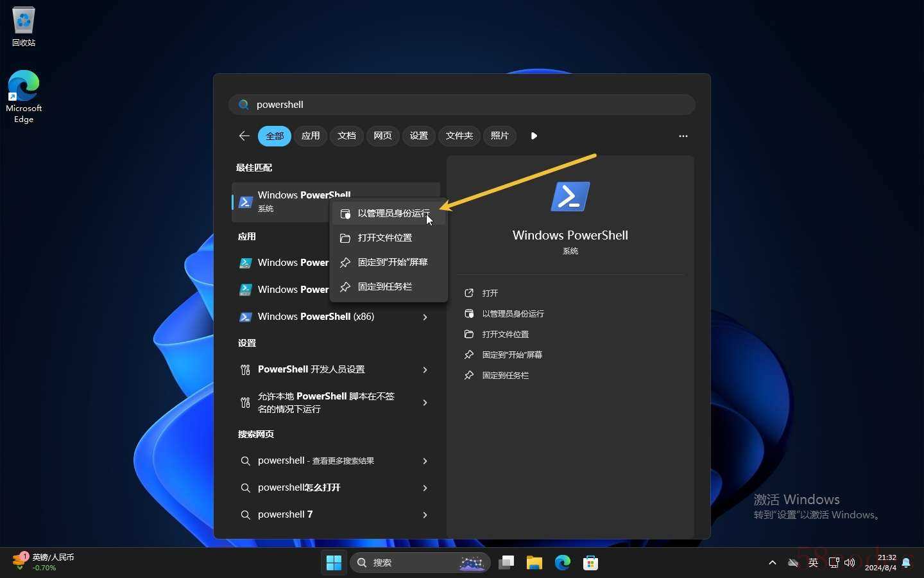
Task: Show more filters with the play arrow
Action: [x=534, y=136]
